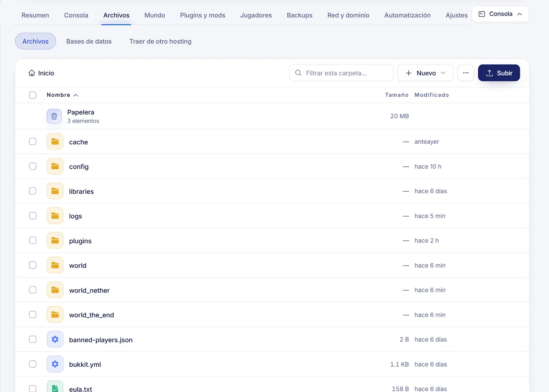Open the three-dots more options button
The width and height of the screenshot is (549, 392).
[x=466, y=73]
